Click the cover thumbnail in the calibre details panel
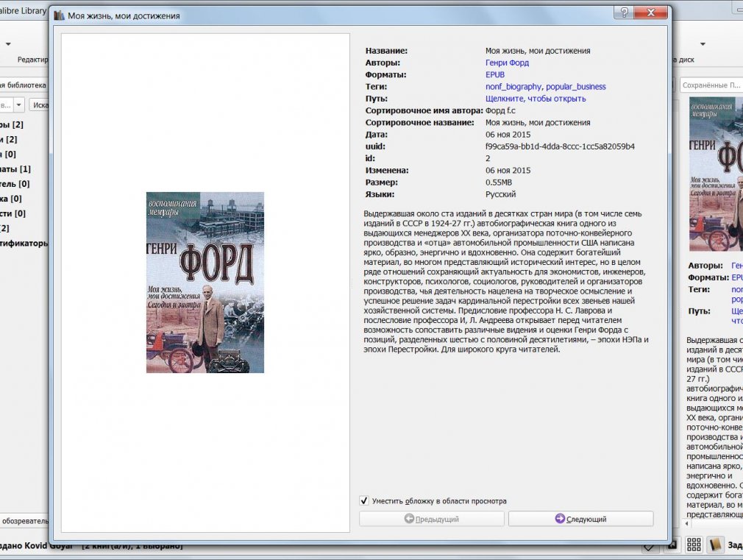 coord(716,174)
